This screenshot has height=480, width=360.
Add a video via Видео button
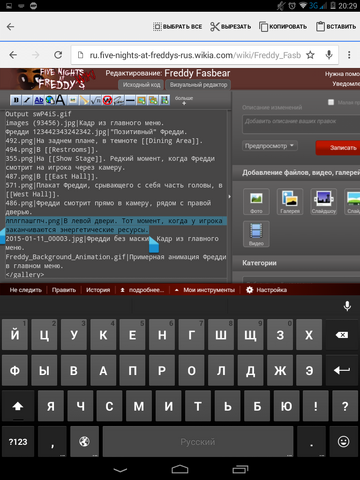coord(256,234)
